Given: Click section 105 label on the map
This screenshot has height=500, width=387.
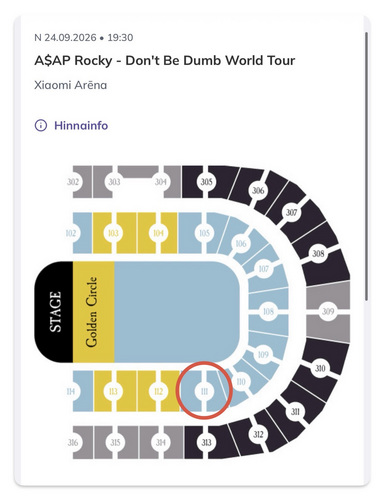Looking at the screenshot, I should 204,233.
